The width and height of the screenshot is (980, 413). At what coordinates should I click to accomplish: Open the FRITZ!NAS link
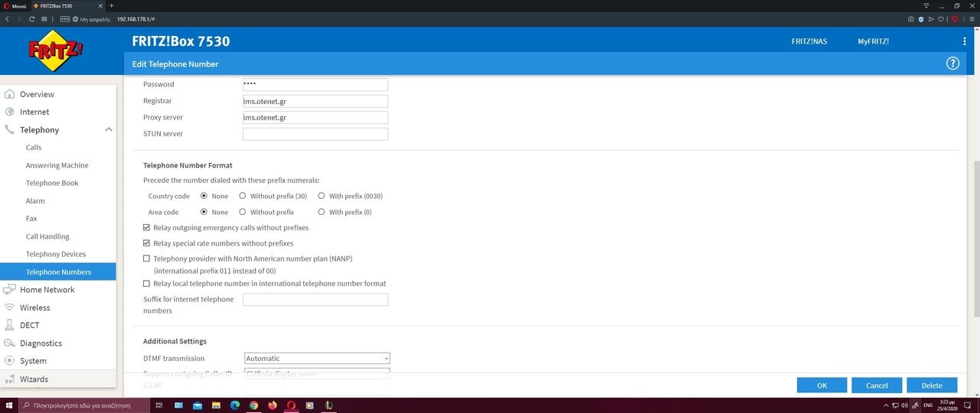(809, 41)
